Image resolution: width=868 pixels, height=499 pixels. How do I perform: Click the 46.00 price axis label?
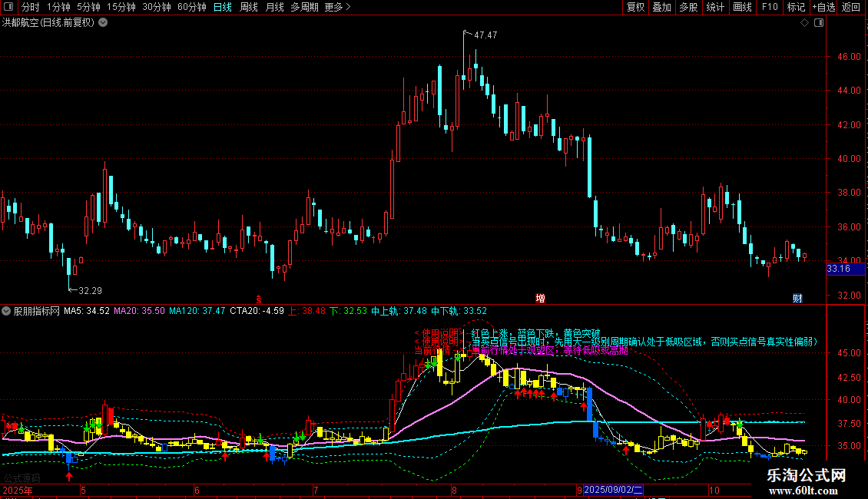pyautogui.click(x=849, y=57)
